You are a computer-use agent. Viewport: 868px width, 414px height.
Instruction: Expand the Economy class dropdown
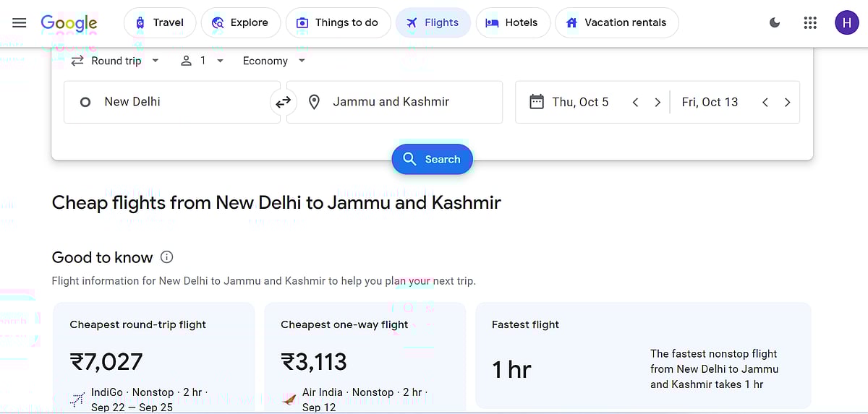(x=274, y=61)
